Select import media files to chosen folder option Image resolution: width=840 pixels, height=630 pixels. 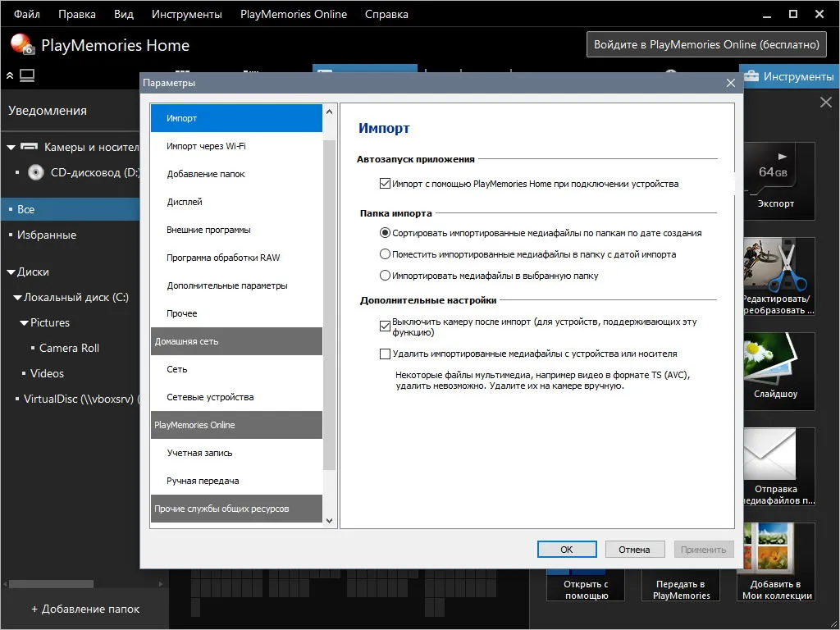(385, 276)
